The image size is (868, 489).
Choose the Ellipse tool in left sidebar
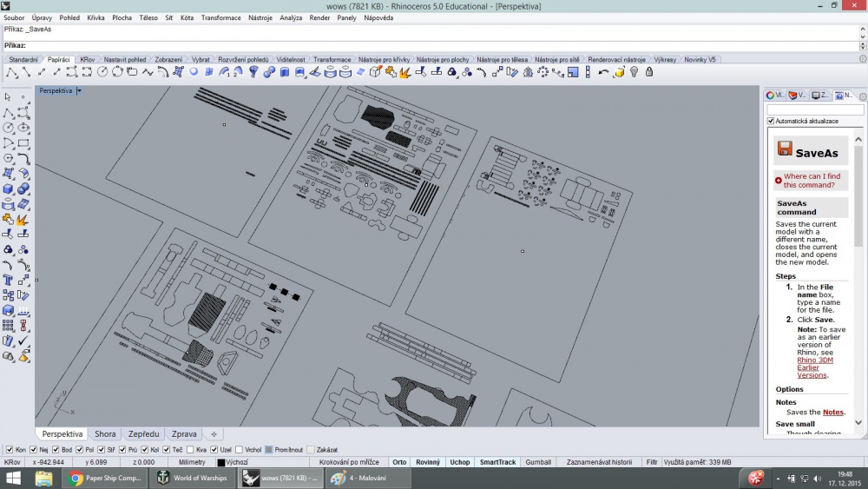pos(23,128)
